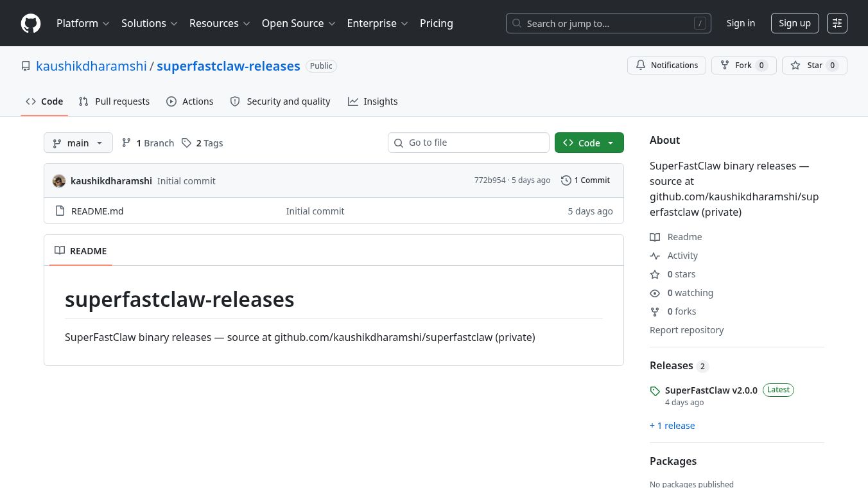Click the repository book icon
The height and width of the screenshot is (488, 868).
[26, 66]
